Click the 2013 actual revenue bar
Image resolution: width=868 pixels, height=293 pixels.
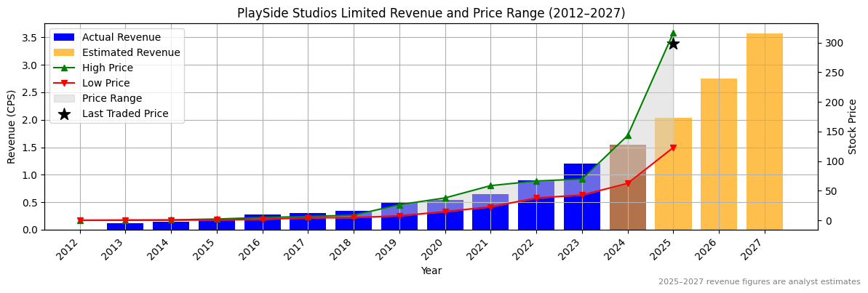click(x=125, y=227)
